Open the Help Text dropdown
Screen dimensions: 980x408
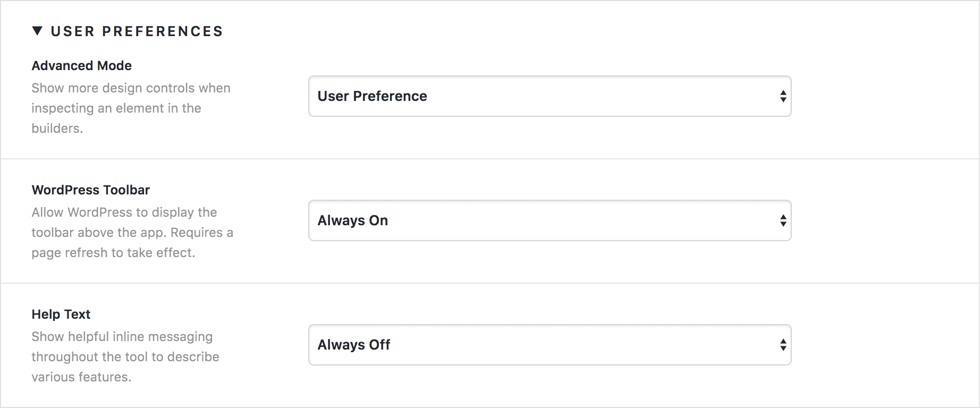click(x=550, y=345)
